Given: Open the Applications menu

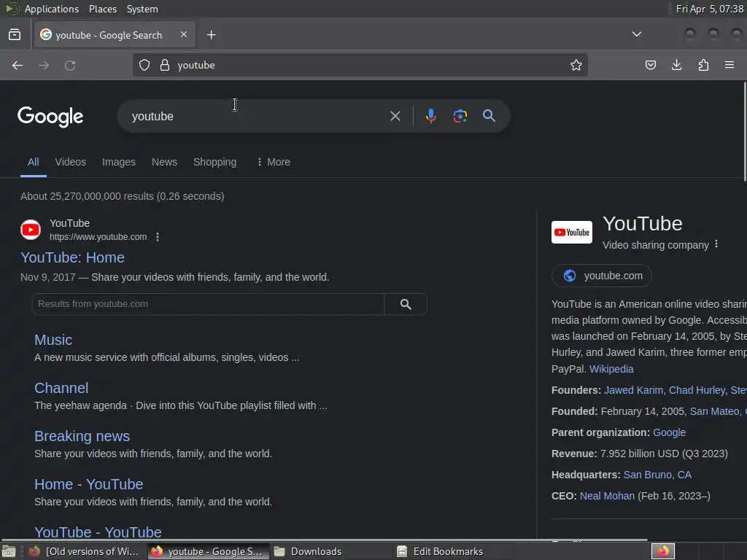Looking at the screenshot, I should point(52,9).
